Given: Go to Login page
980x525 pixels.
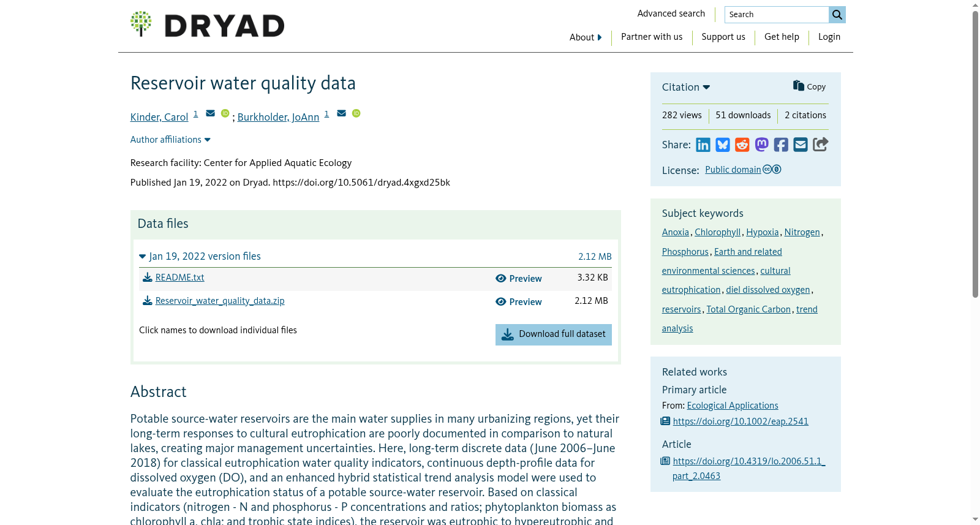Looking at the screenshot, I should [x=829, y=37].
